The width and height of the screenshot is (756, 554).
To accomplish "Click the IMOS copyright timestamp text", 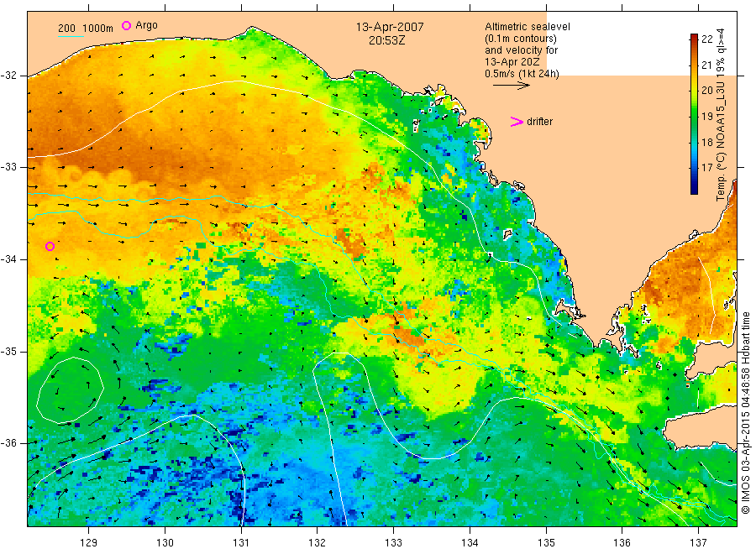I will point(745,412).
